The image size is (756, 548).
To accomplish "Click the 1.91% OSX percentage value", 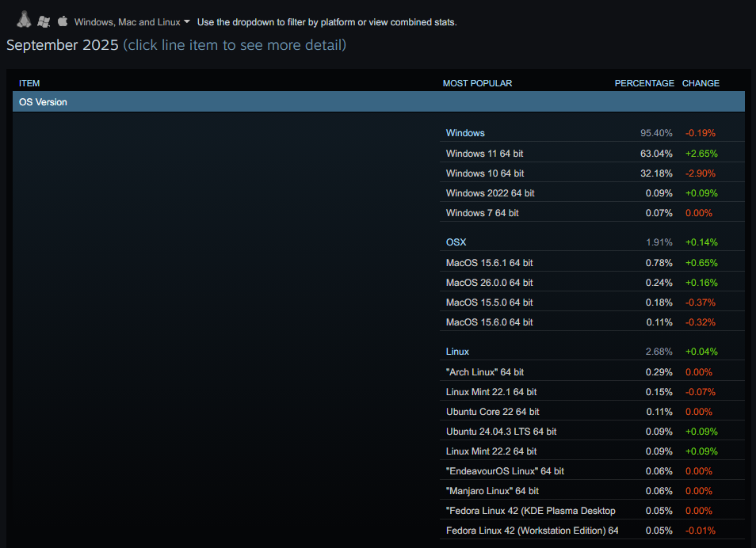I will click(659, 242).
